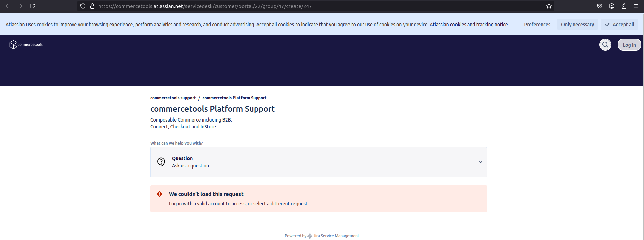Screen dimensions: 644x240
Task: Open the portal search magnifier icon
Action: click(x=605, y=45)
